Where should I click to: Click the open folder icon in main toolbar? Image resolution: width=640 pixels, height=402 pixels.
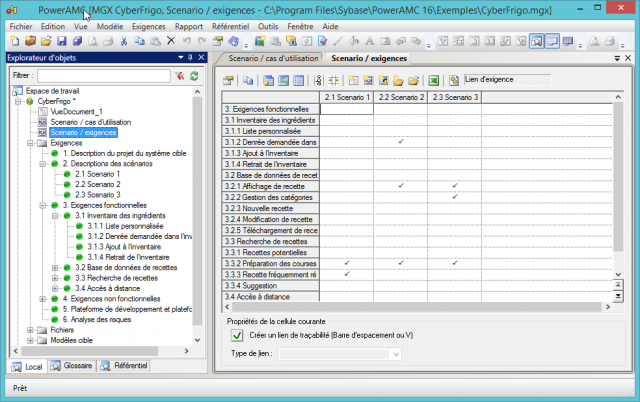(x=46, y=41)
